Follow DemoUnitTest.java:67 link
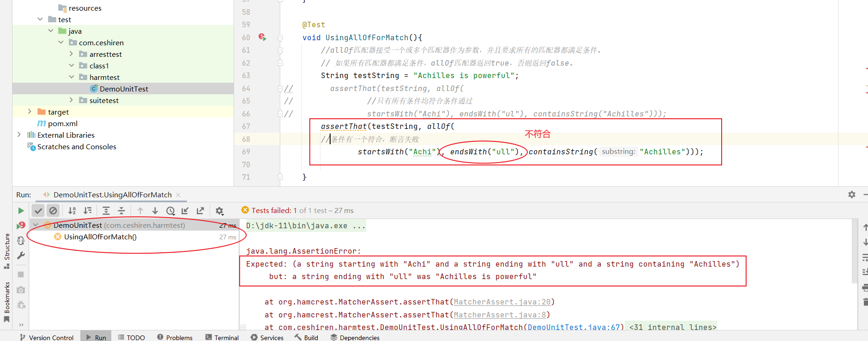 [x=574, y=327]
